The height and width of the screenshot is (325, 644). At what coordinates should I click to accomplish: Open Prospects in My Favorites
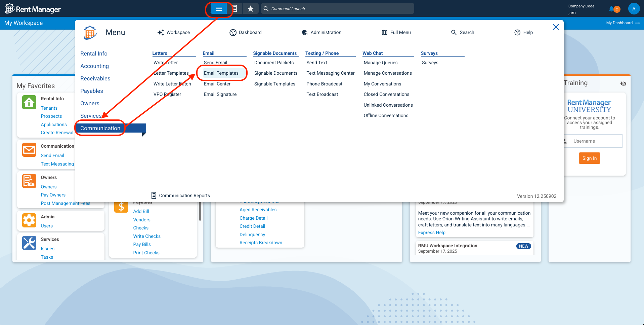tap(51, 116)
